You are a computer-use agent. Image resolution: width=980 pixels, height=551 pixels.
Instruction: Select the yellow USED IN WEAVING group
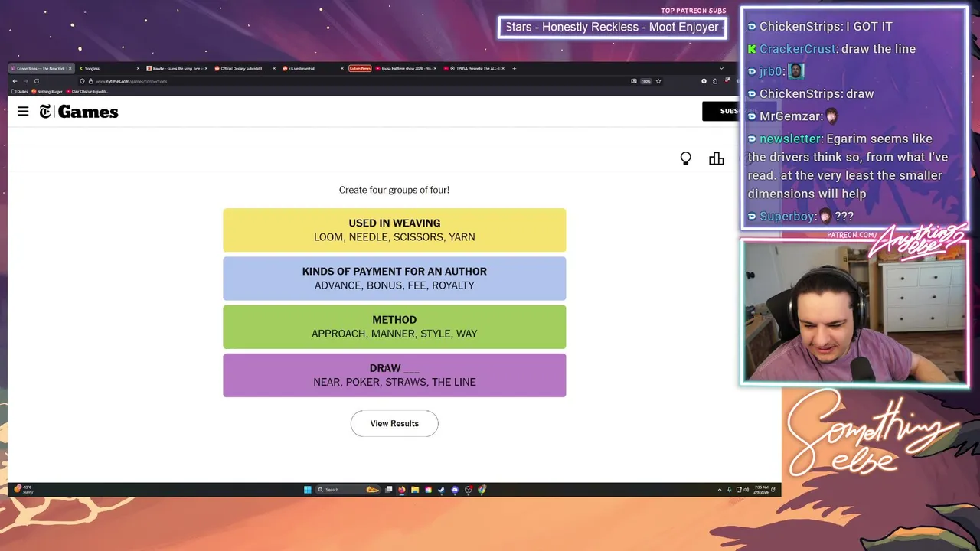(394, 230)
